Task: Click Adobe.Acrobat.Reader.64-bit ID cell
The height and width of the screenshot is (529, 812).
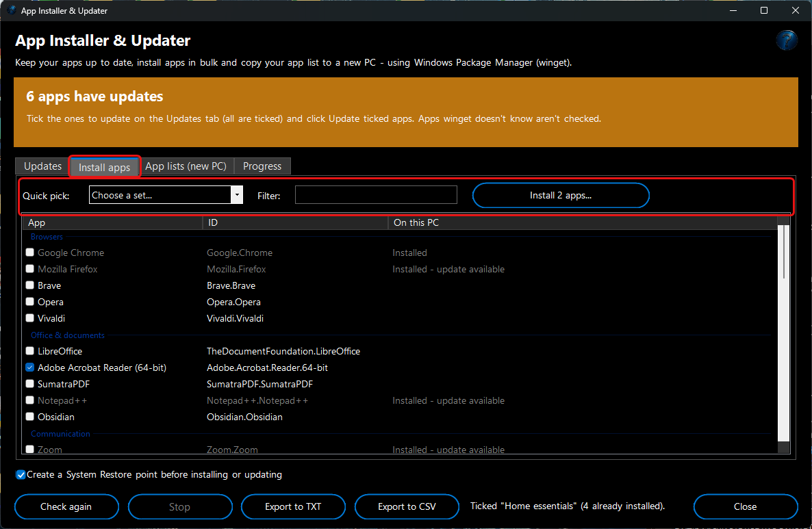Action: (267, 367)
